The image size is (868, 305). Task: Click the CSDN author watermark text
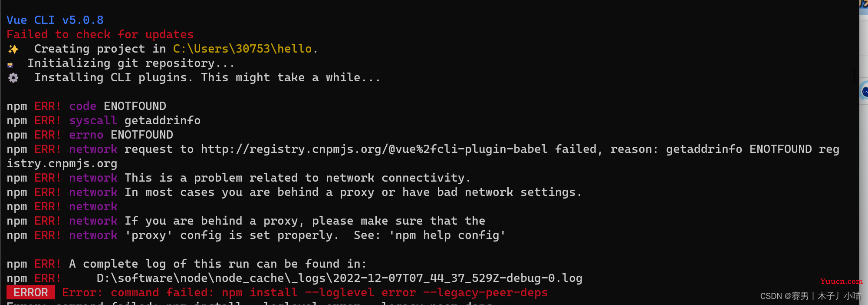[x=810, y=296]
